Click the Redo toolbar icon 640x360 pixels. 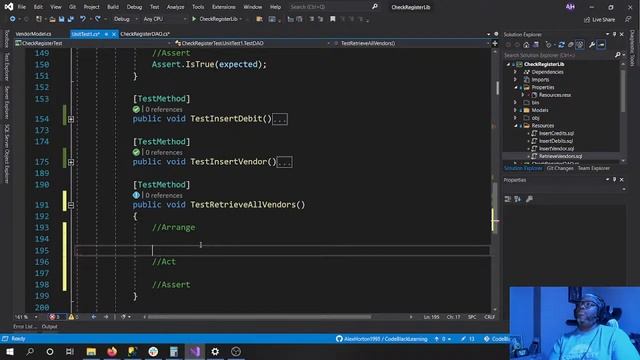coord(98,19)
